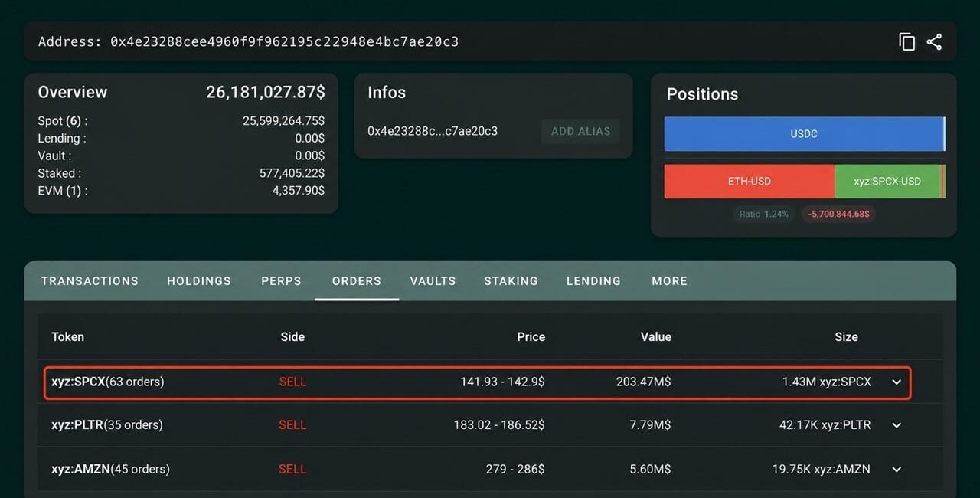
Task: Share the address via share icon
Action: point(934,42)
